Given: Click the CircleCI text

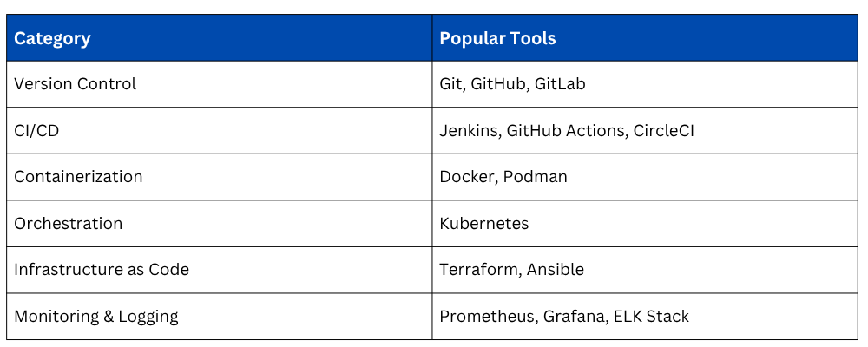Looking at the screenshot, I should click(x=663, y=131).
